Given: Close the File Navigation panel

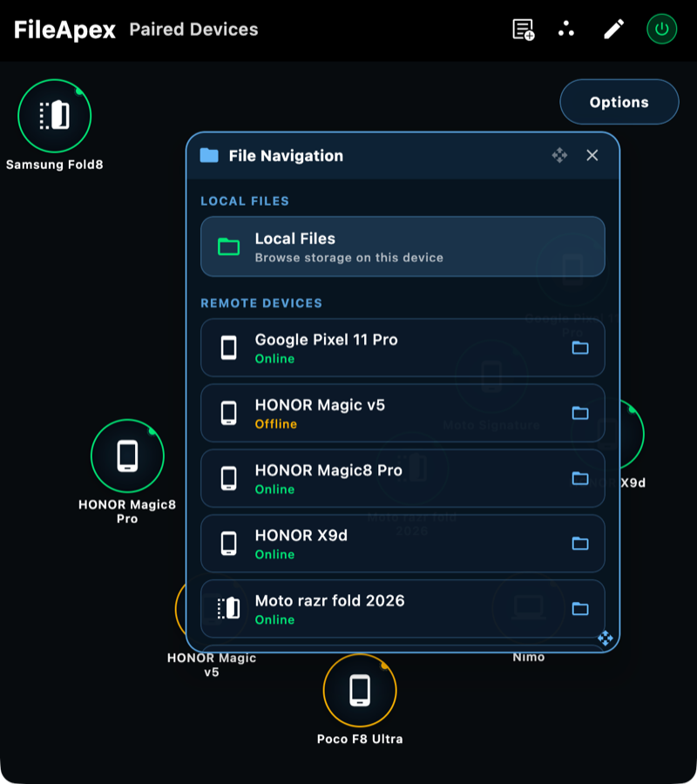Looking at the screenshot, I should click(x=592, y=156).
